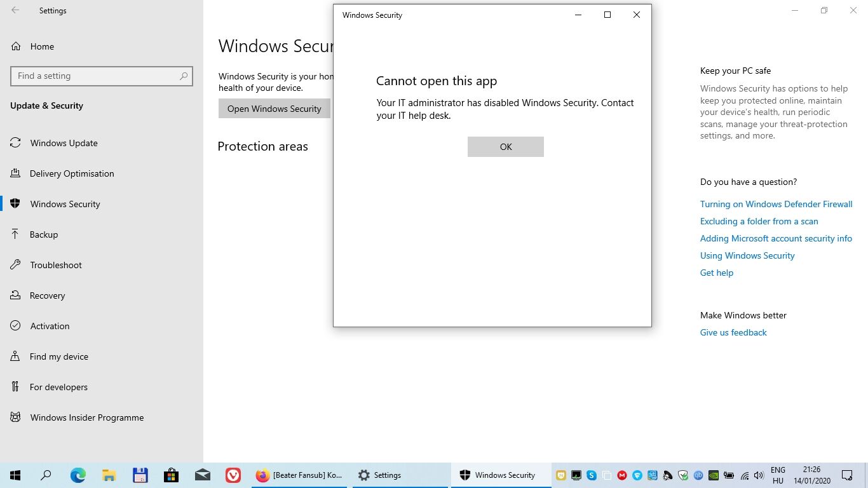Open NVIDIA tray icon
Image resolution: width=868 pixels, height=488 pixels.
tap(714, 475)
